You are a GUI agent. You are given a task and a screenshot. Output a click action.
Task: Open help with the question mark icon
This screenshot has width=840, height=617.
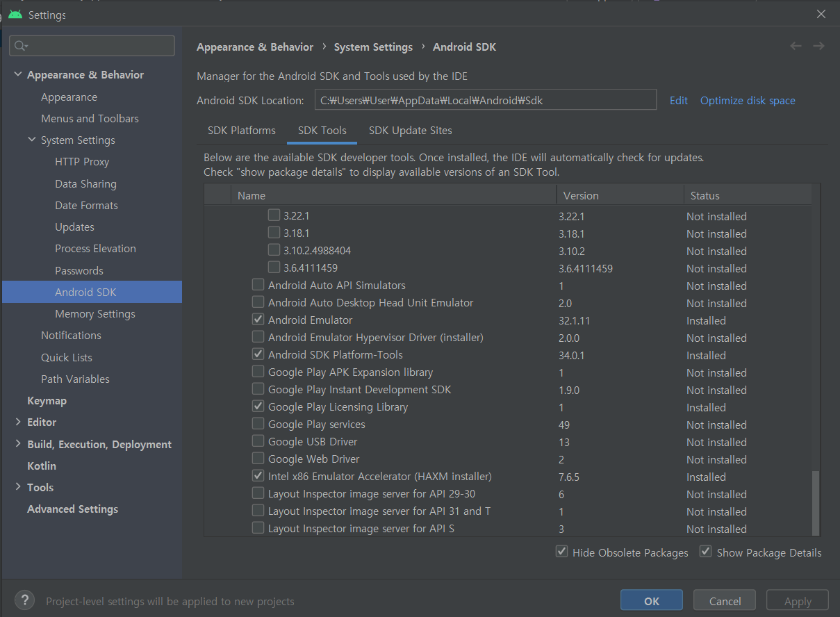point(24,600)
